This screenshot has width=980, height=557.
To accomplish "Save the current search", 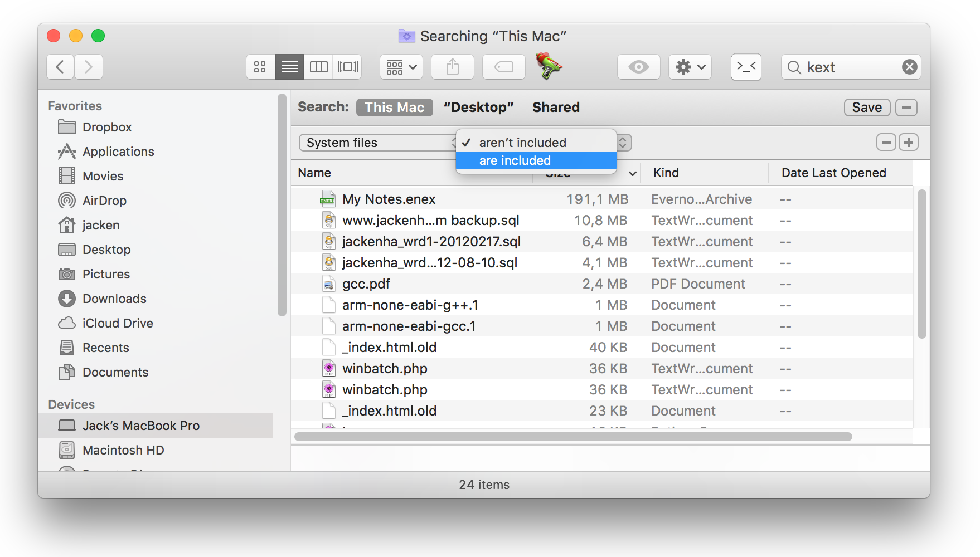I will coord(867,108).
